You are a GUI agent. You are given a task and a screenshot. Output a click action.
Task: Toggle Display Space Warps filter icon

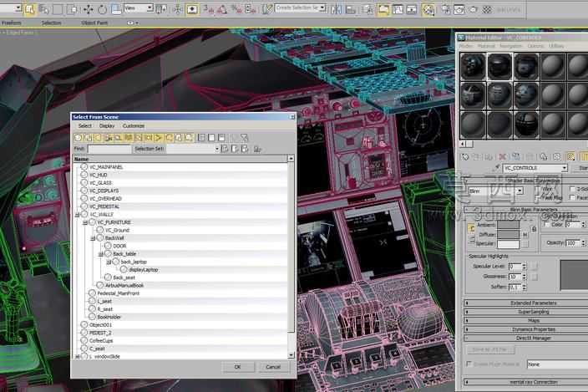coord(129,138)
